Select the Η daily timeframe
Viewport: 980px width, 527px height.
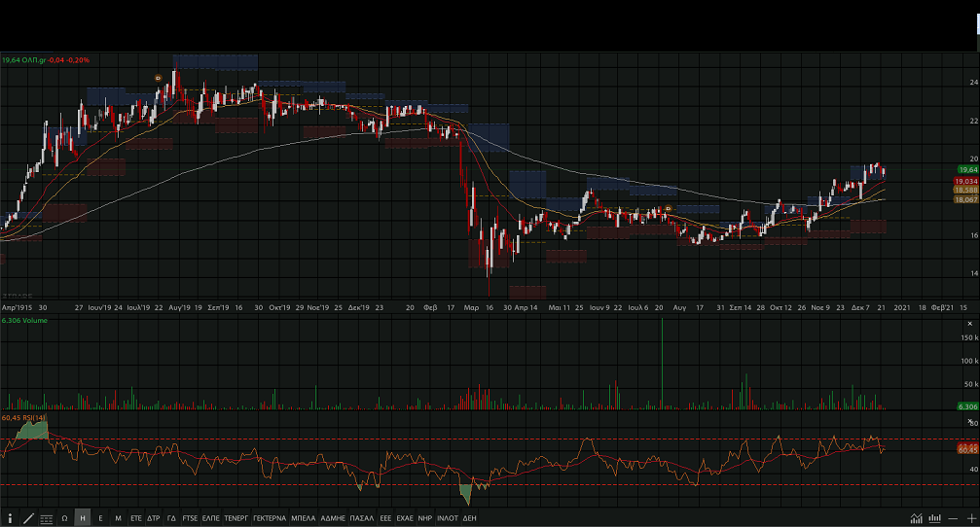point(83,518)
